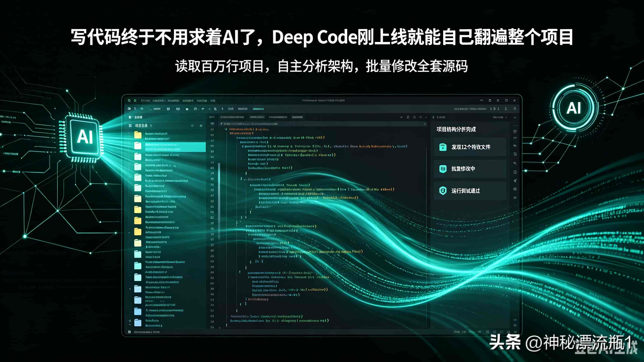The height and width of the screenshot is (362, 644).
Task: Select the first yellow folder in project tree
Action: [x=138, y=135]
